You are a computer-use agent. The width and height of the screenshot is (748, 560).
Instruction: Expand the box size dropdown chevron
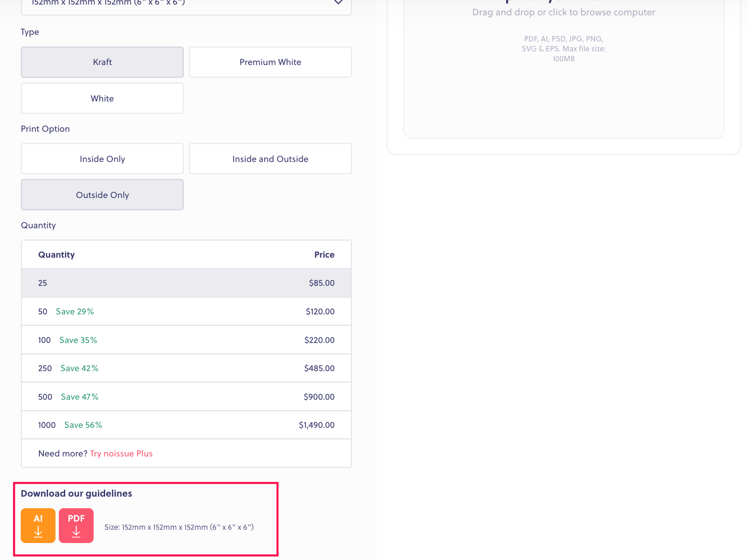point(338,2)
